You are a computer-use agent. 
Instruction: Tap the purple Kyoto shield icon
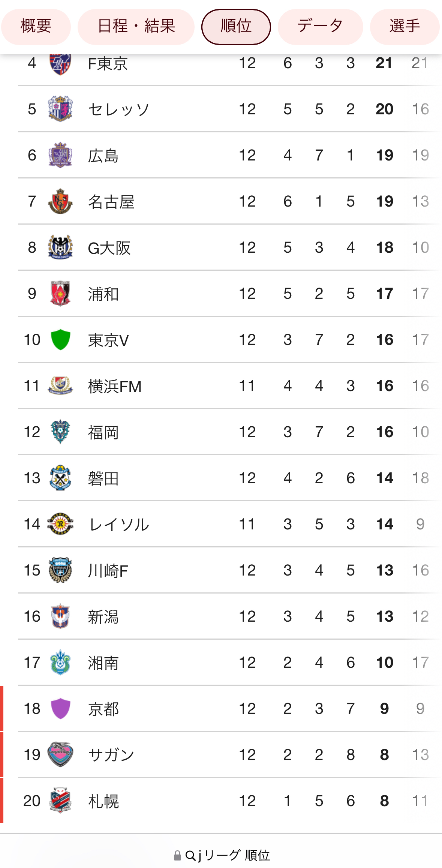point(60,708)
